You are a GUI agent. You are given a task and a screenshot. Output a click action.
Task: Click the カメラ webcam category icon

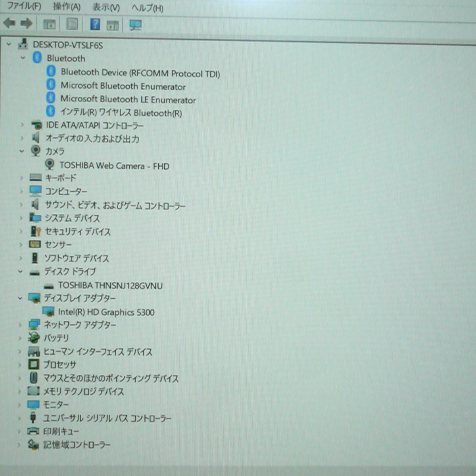(x=36, y=151)
